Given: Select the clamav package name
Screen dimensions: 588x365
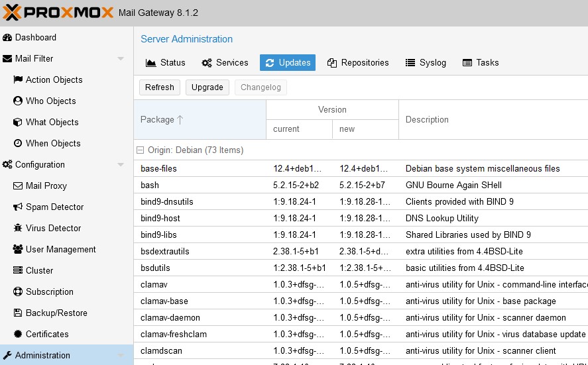Looking at the screenshot, I should coord(154,284).
